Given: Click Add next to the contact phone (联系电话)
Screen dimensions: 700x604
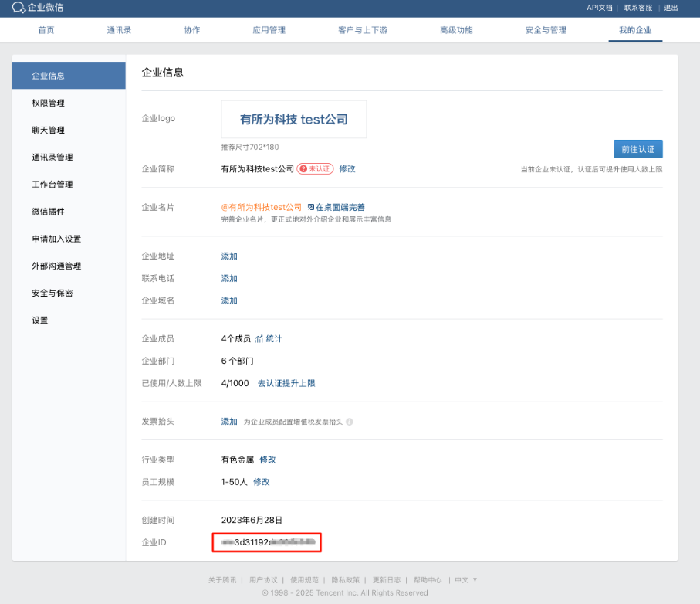Looking at the screenshot, I should point(229,278).
